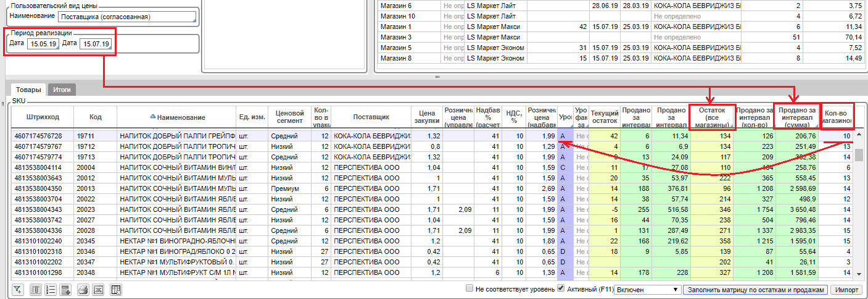Click the reset table layout icon
The image size is (868, 299).
(115, 290)
